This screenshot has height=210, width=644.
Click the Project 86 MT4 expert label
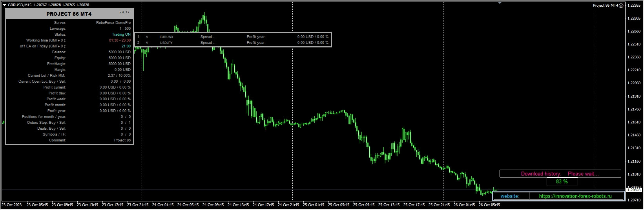point(606,5)
